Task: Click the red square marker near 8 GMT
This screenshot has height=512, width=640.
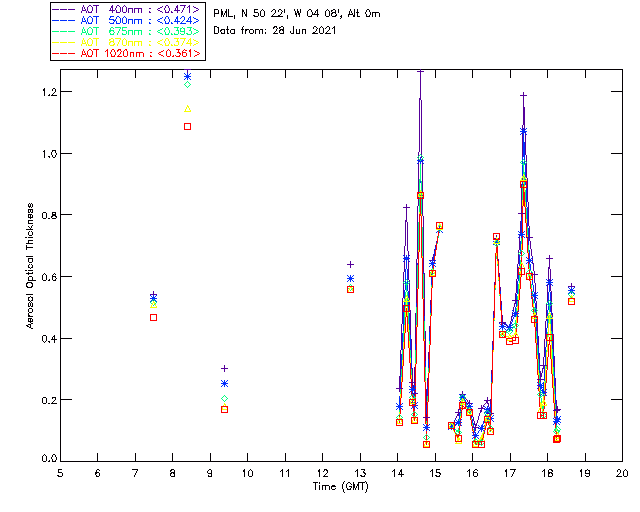Action: click(x=187, y=127)
